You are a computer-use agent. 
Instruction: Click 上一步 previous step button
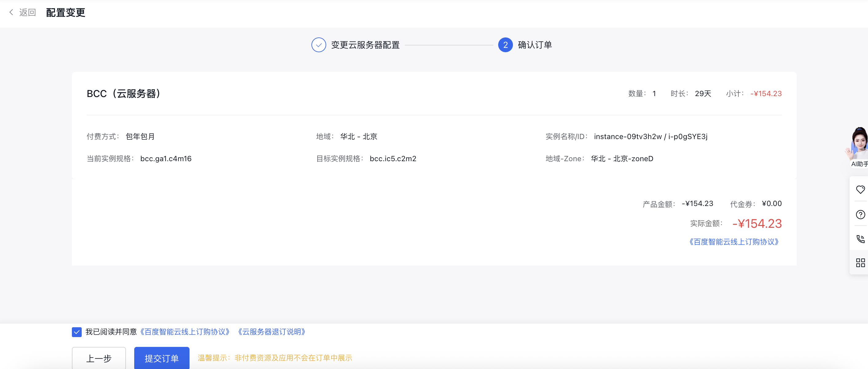coord(99,358)
